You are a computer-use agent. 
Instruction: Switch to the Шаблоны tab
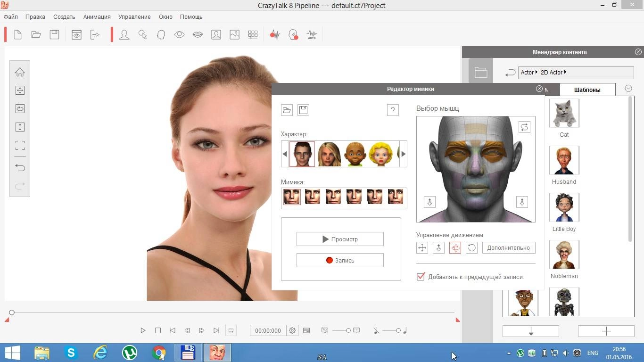point(587,90)
